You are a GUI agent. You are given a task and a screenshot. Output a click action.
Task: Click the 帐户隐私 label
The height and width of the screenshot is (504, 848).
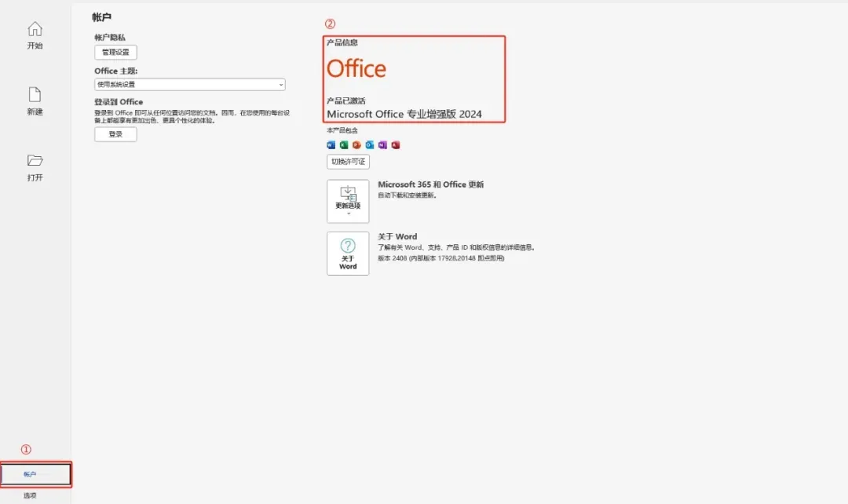click(110, 38)
